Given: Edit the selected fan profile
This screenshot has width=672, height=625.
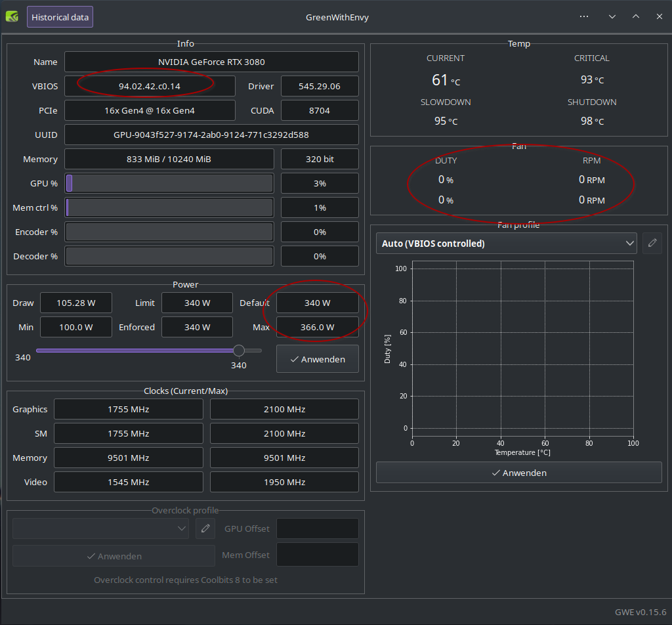Looking at the screenshot, I should [x=652, y=243].
